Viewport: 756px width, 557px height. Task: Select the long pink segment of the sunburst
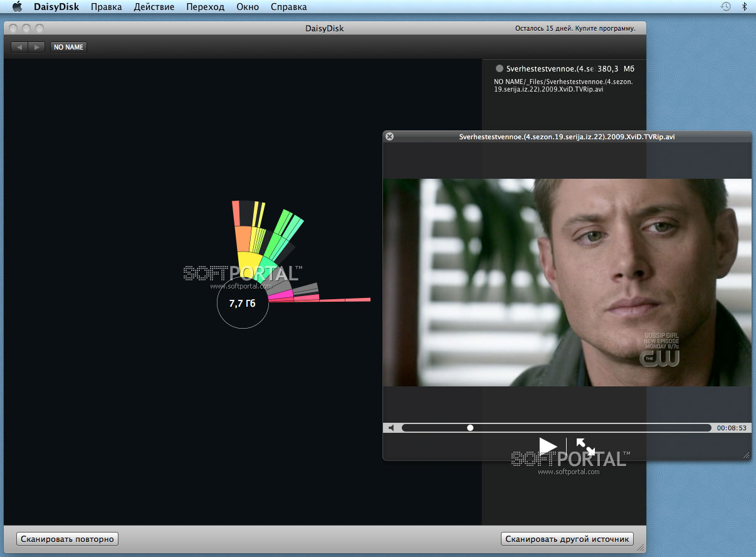point(345,300)
